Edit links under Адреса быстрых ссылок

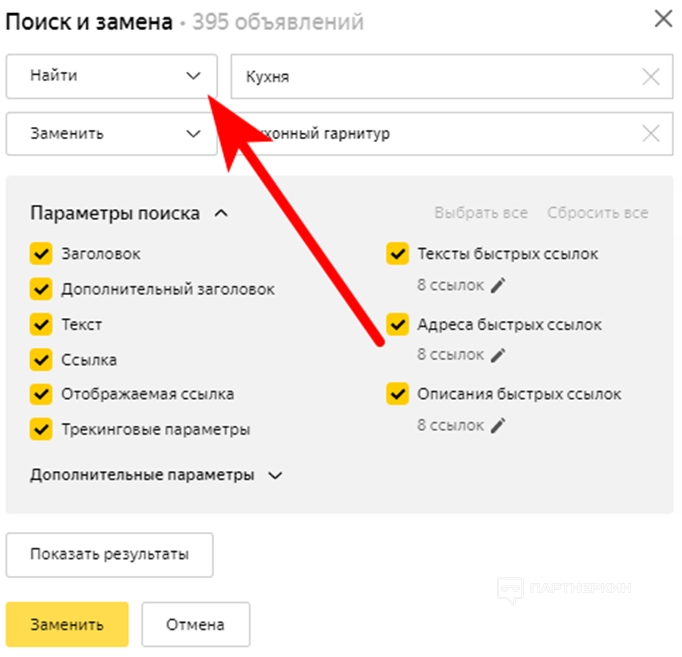coord(498,355)
